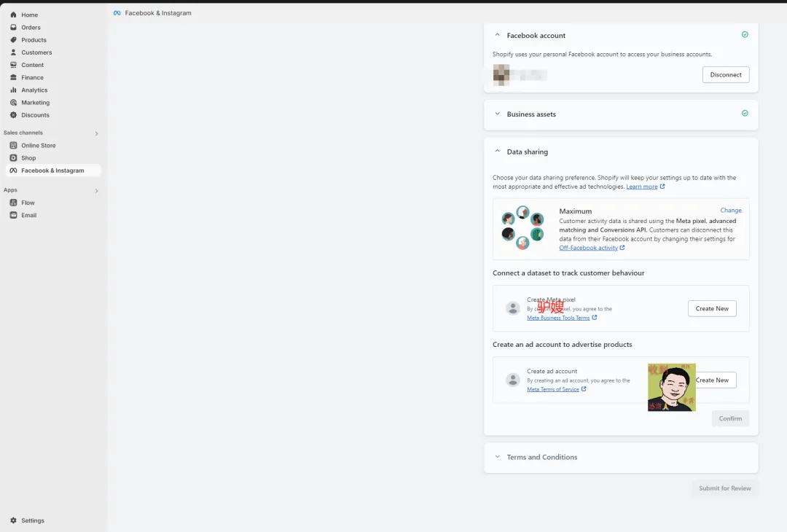Click the Home icon in sidebar

[x=14, y=15]
